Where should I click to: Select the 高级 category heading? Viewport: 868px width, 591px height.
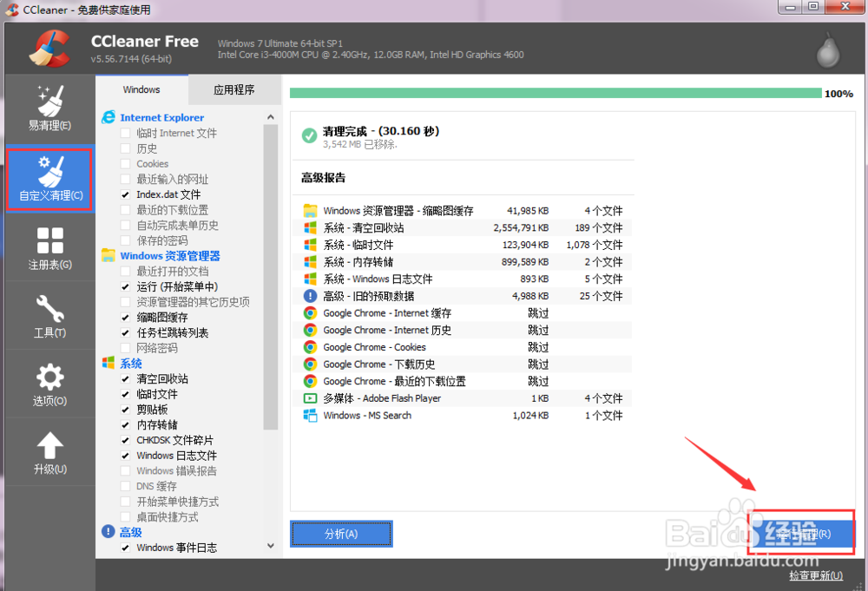pos(131,532)
